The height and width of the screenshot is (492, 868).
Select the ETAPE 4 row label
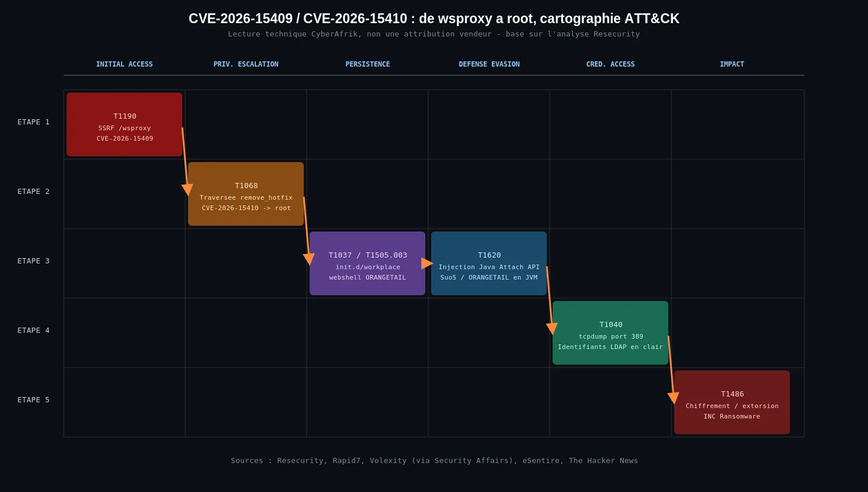(x=34, y=331)
